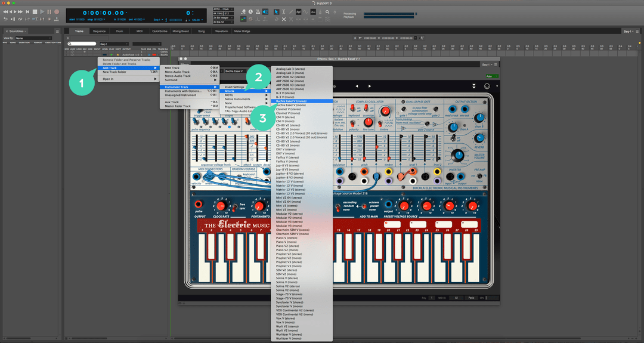
Task: Select Analog Lab 3 (stereo) from list
Action: point(302,69)
